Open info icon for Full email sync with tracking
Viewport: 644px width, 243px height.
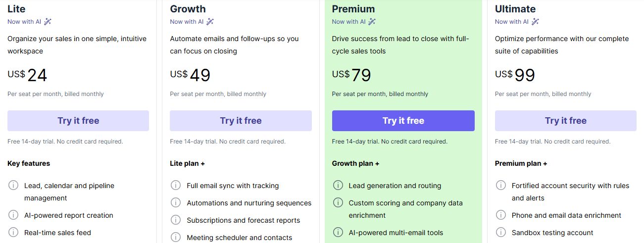[x=176, y=186]
